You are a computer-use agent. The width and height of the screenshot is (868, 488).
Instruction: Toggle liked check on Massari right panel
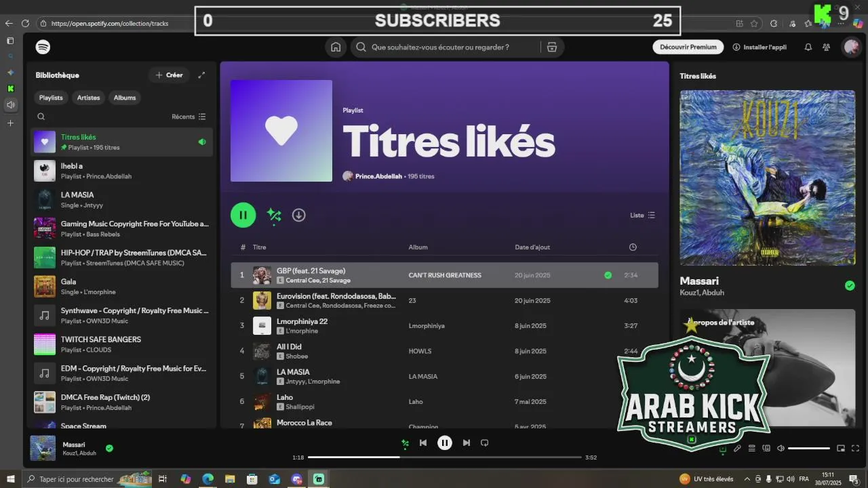tap(850, 285)
